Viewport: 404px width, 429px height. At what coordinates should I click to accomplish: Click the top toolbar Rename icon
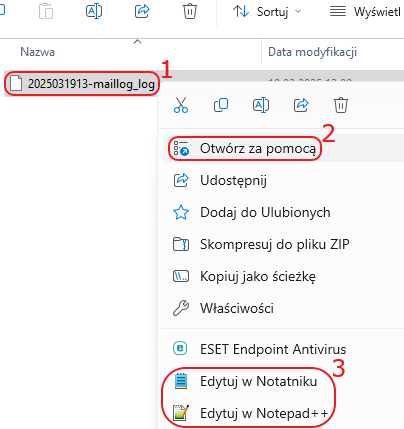(94, 12)
